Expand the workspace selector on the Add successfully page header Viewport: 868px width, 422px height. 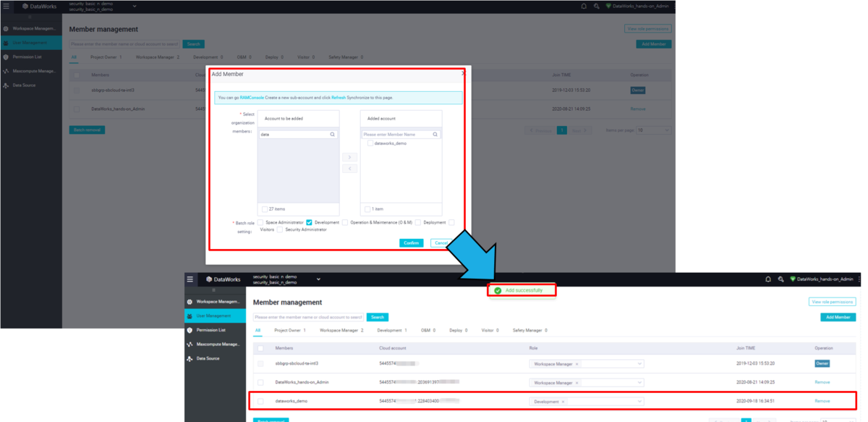(318, 279)
